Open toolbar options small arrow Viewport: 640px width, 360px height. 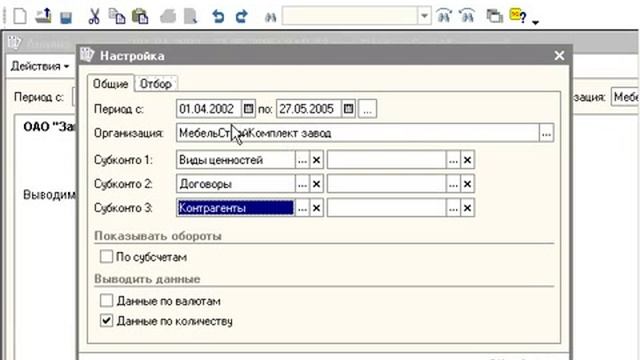[x=536, y=22]
